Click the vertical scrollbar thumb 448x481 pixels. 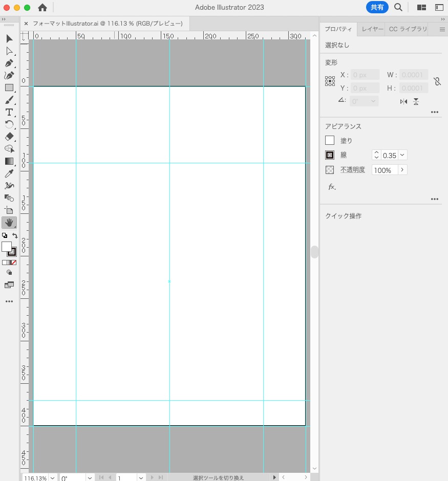pos(314,252)
